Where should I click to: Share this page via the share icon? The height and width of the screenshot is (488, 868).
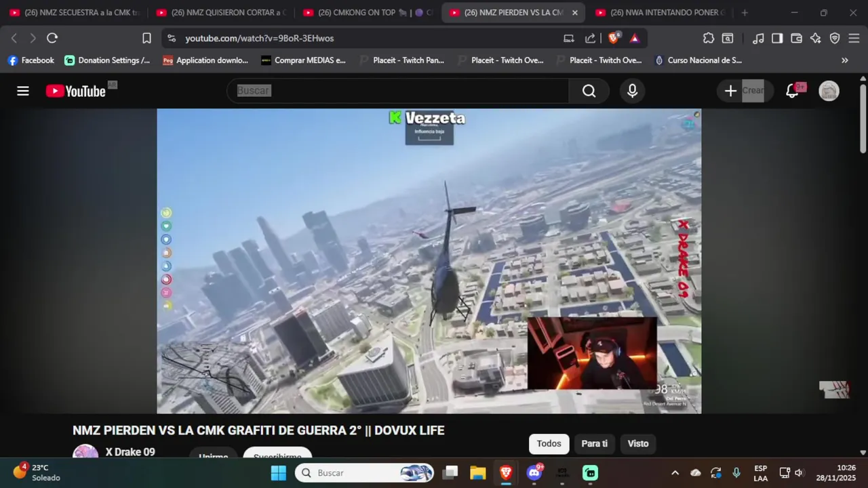591,39
